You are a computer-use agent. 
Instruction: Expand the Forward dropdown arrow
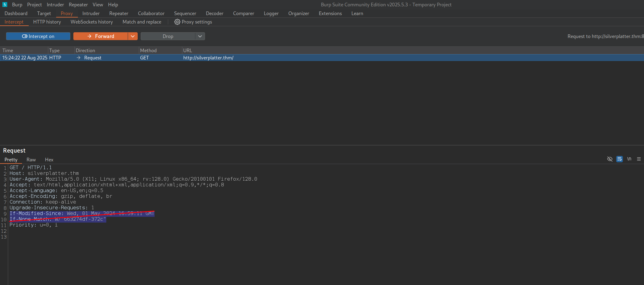pos(133,36)
